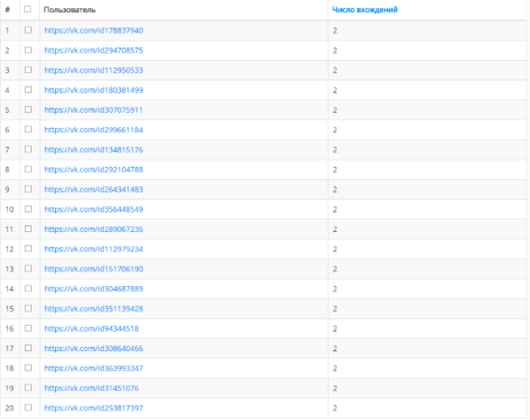Follow profile URL https://vk.com/id351139428
The width and height of the screenshot is (530, 420).
94,309
